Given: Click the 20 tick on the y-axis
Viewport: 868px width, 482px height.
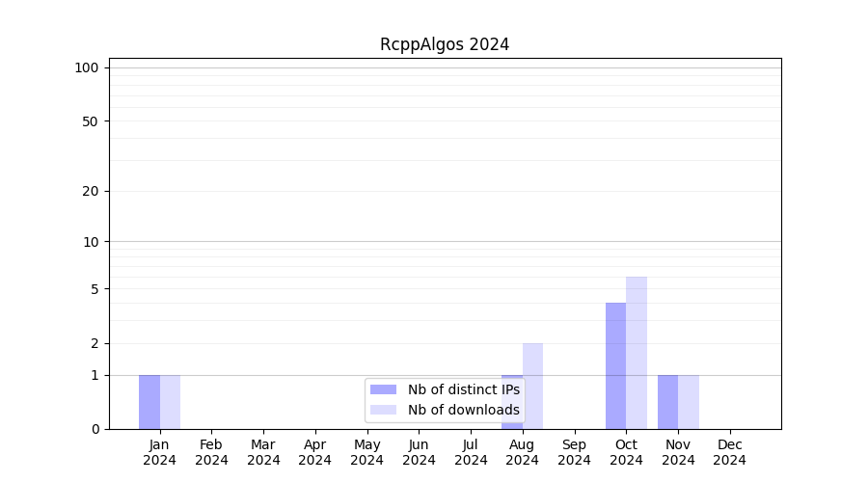Looking at the screenshot, I should click(x=91, y=191).
